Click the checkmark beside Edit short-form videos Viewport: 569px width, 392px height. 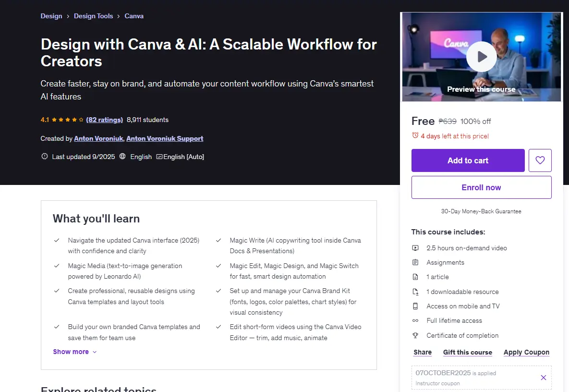(x=218, y=327)
